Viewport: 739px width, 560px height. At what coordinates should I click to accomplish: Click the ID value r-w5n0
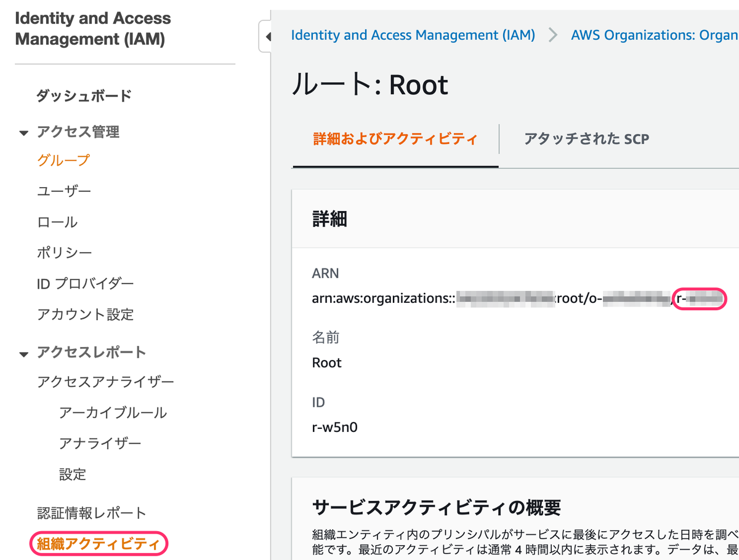335,426
